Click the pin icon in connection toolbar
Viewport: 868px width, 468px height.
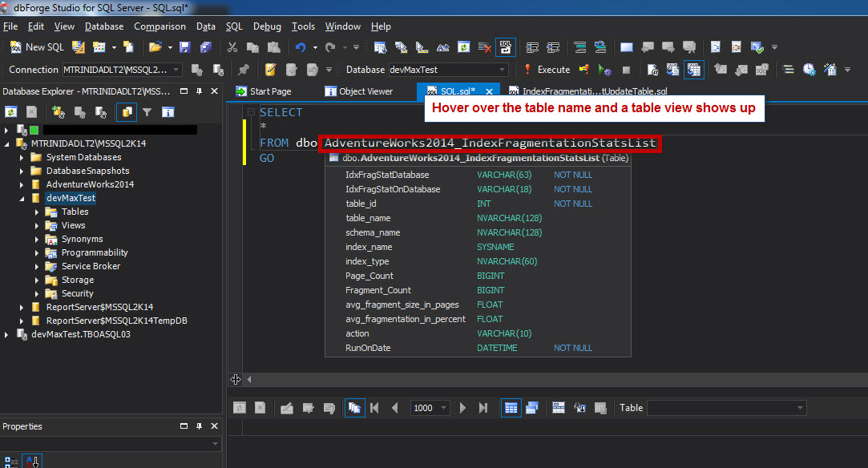click(244, 70)
